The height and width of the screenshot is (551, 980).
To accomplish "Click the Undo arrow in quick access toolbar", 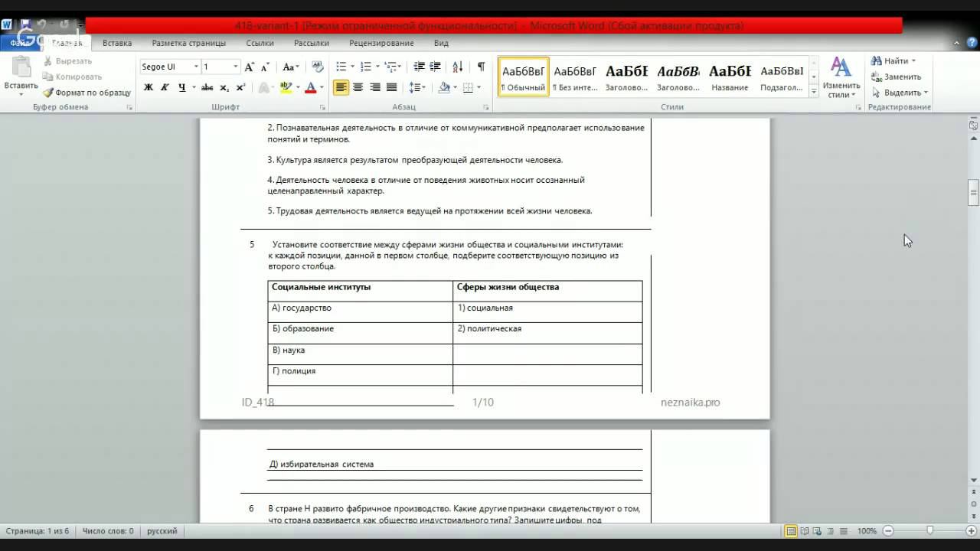I will (x=42, y=24).
